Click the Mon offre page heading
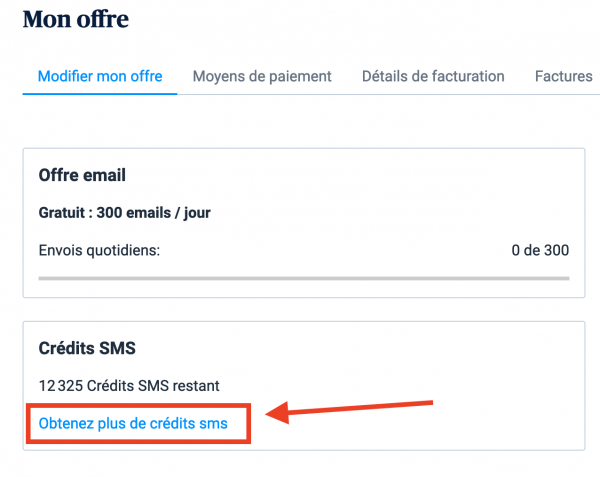Screen dimensions: 600x477 point(75,19)
